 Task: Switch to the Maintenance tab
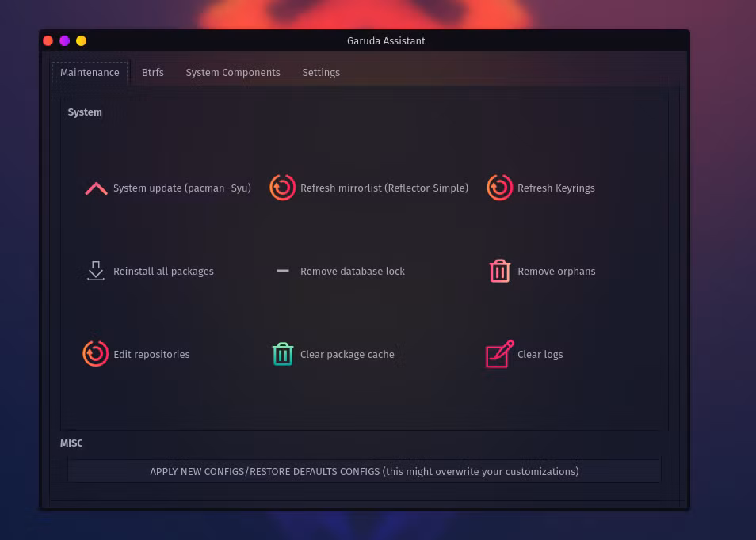point(90,72)
